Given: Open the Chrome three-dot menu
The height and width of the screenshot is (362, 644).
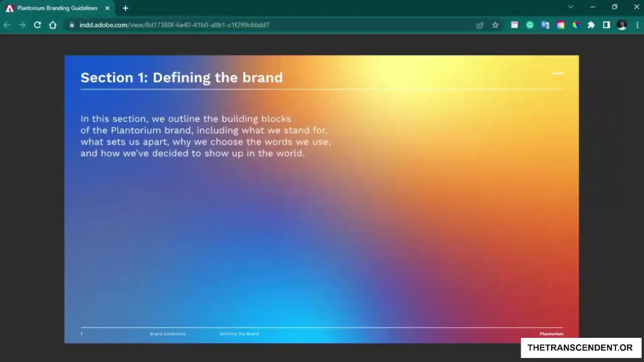Looking at the screenshot, I should [x=637, y=25].
